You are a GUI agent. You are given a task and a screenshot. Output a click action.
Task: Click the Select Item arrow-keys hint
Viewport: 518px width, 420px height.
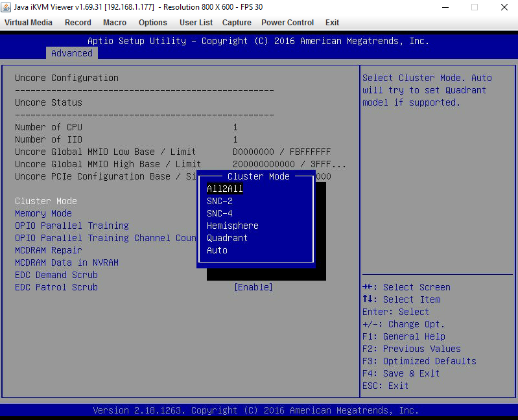pos(401,299)
